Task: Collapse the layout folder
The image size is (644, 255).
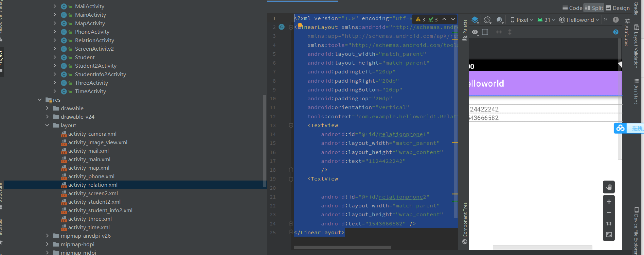Action: (47, 125)
